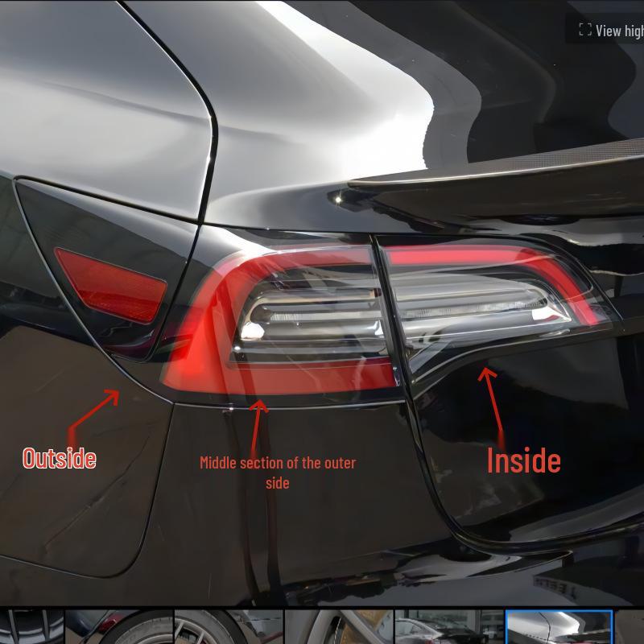Screen dimensions: 644x644
Task: Open the yellow brake caliper thumbnail
Action: [x=339, y=627]
